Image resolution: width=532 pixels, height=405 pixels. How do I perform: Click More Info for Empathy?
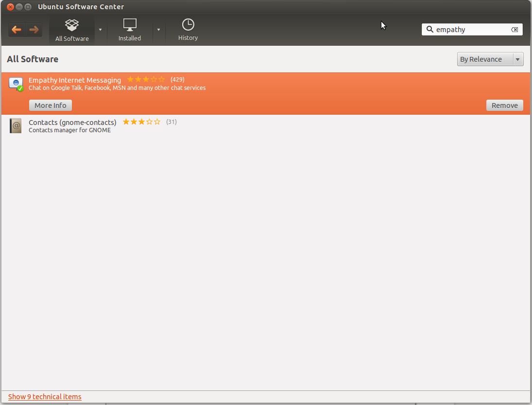[x=50, y=105]
